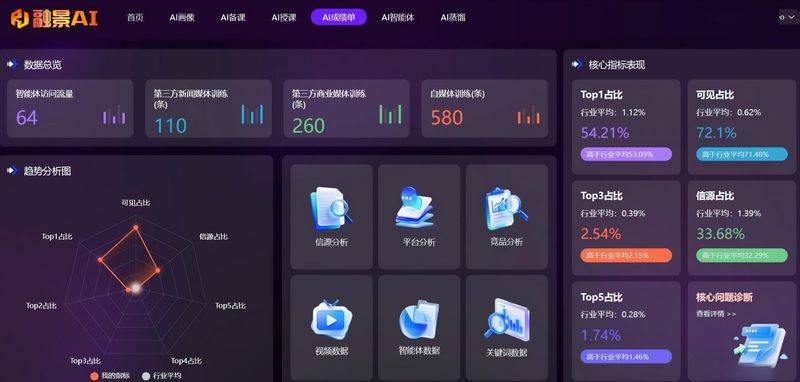Open 平台分析 stacked layers icon
This screenshot has height=382, width=800.
[415, 207]
